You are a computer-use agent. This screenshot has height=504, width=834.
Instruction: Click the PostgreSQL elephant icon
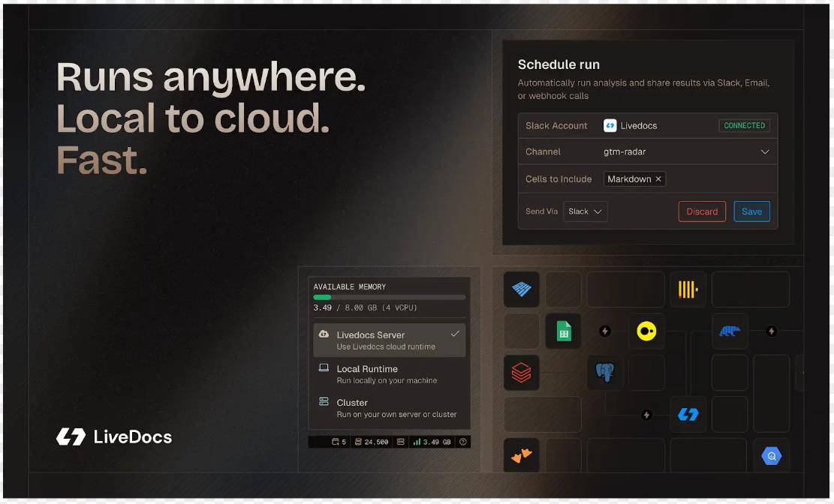coord(605,373)
